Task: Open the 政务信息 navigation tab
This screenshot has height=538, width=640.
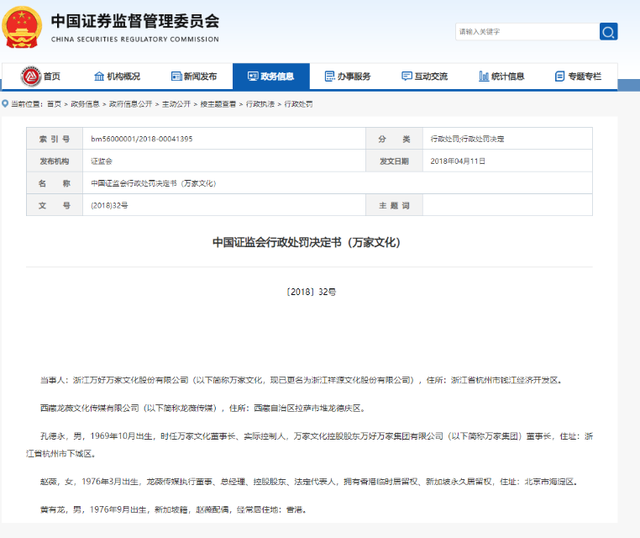Action: (x=271, y=76)
